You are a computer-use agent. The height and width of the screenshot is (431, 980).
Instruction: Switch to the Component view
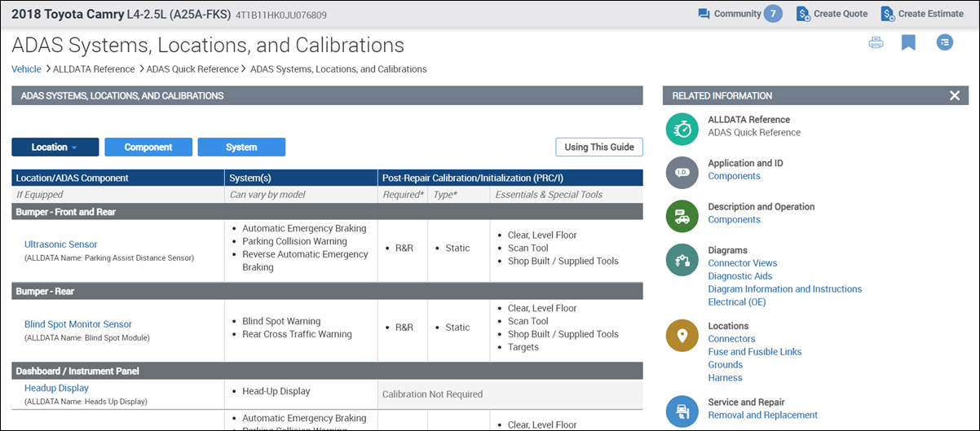148,147
